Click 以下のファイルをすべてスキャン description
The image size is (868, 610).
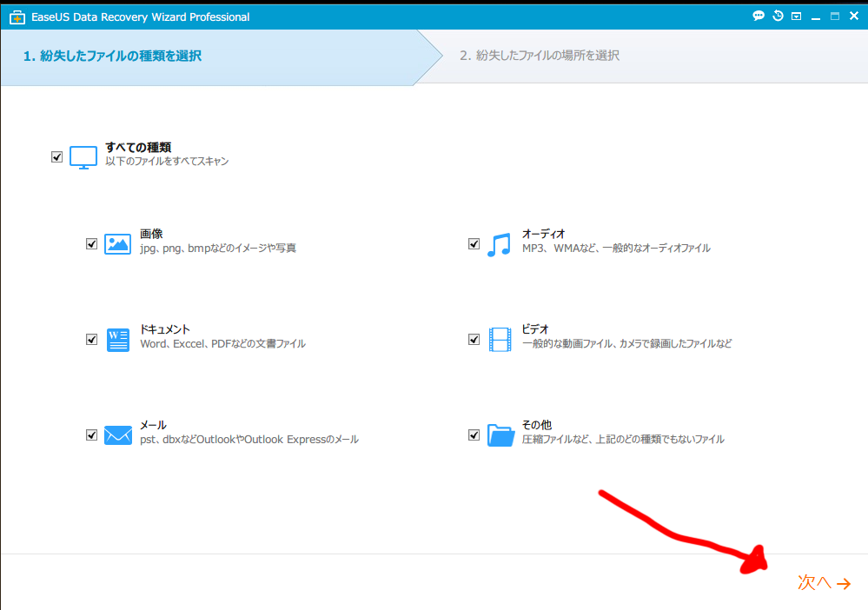pyautogui.click(x=167, y=161)
